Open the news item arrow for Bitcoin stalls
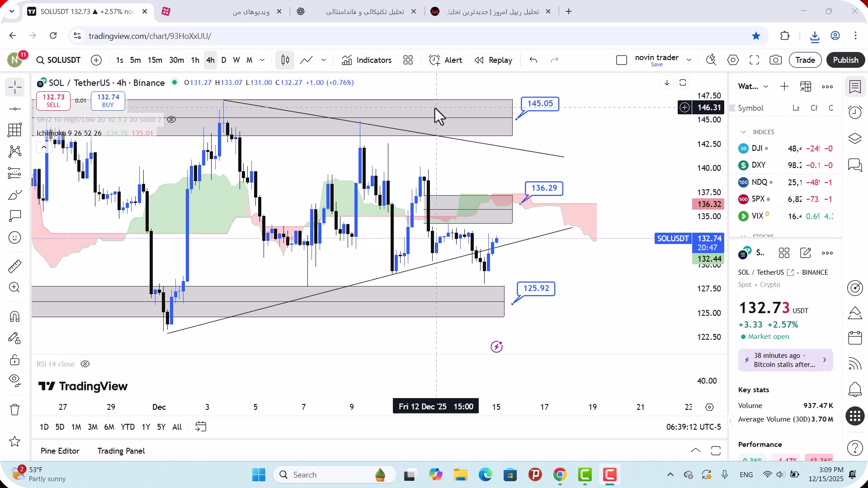This screenshot has width=868, height=488. click(825, 360)
